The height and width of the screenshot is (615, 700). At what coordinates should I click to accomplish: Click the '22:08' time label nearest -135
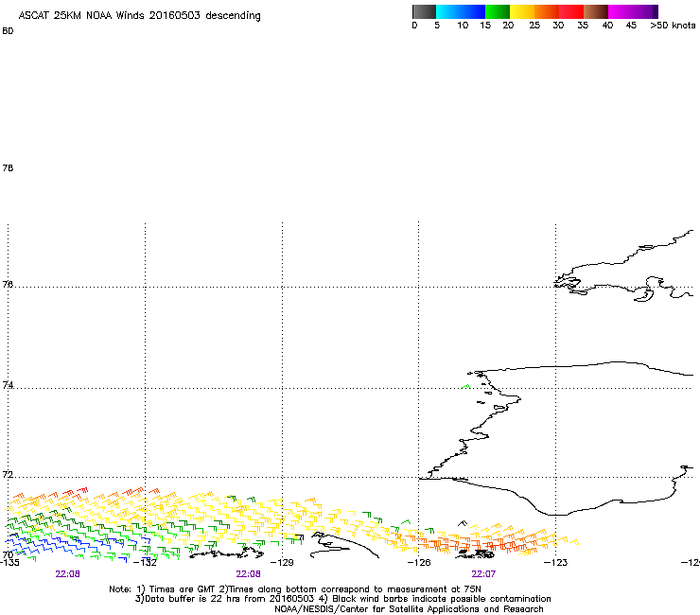tap(67, 574)
